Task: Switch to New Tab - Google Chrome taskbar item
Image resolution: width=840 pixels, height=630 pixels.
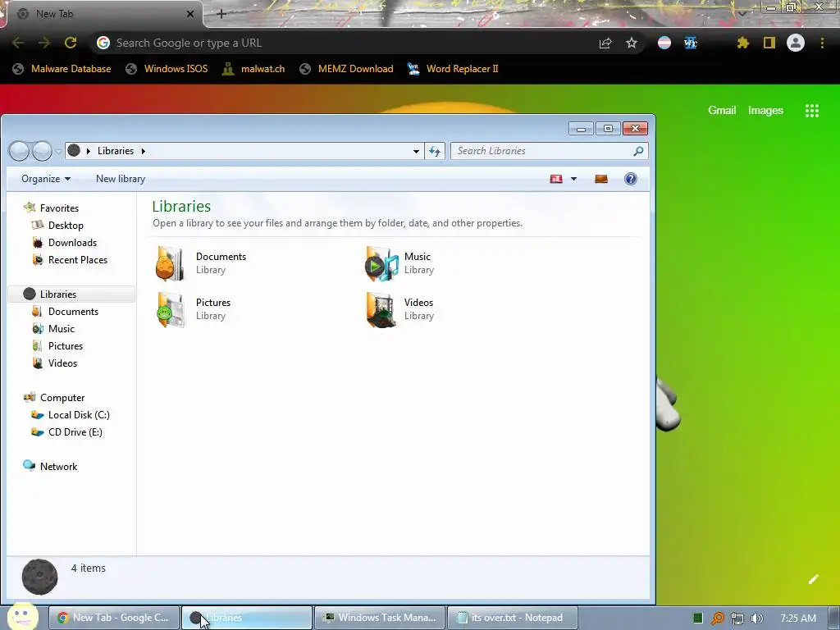Action: pos(114,618)
